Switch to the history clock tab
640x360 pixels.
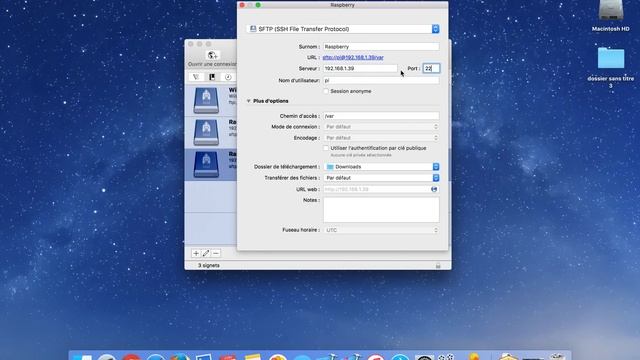pos(228,77)
